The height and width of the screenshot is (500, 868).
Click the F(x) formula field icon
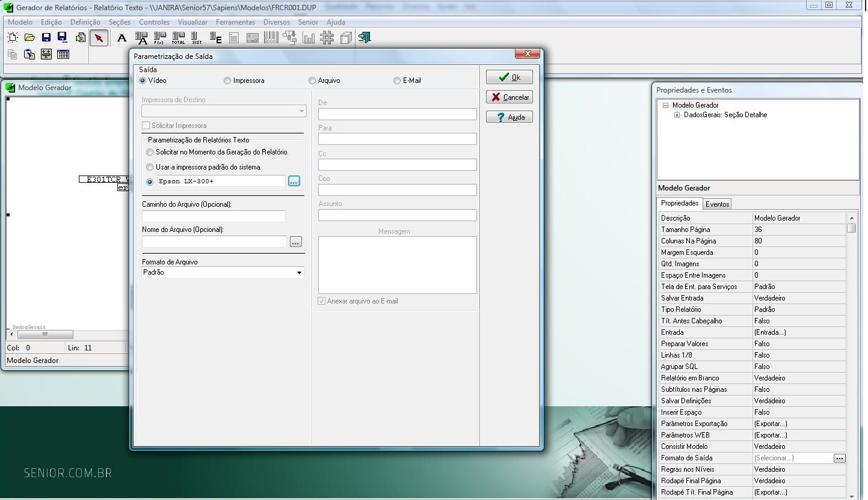point(160,38)
